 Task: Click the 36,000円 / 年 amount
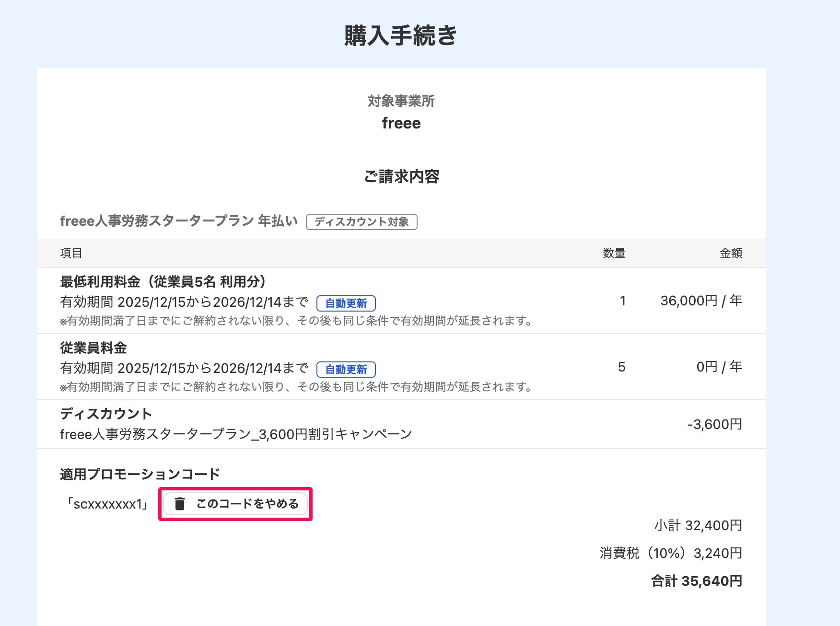pyautogui.click(x=701, y=301)
